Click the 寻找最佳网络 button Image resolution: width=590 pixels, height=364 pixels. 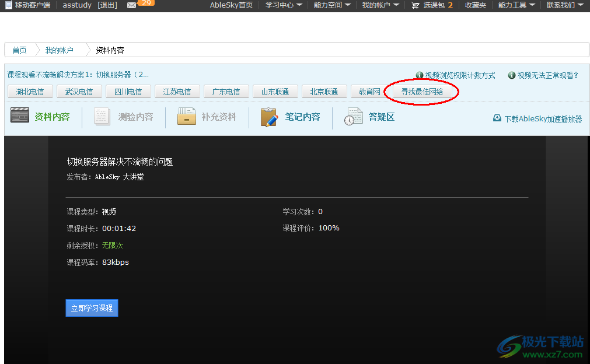422,92
